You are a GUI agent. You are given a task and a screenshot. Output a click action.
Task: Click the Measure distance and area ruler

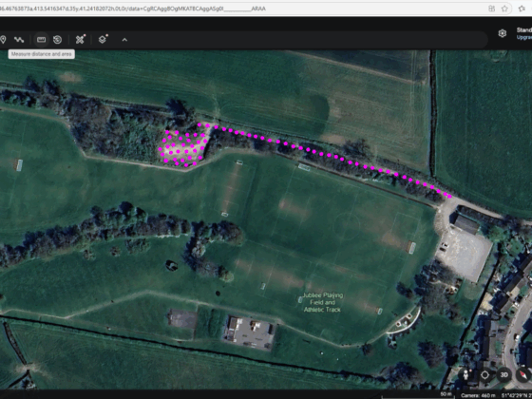click(41, 40)
